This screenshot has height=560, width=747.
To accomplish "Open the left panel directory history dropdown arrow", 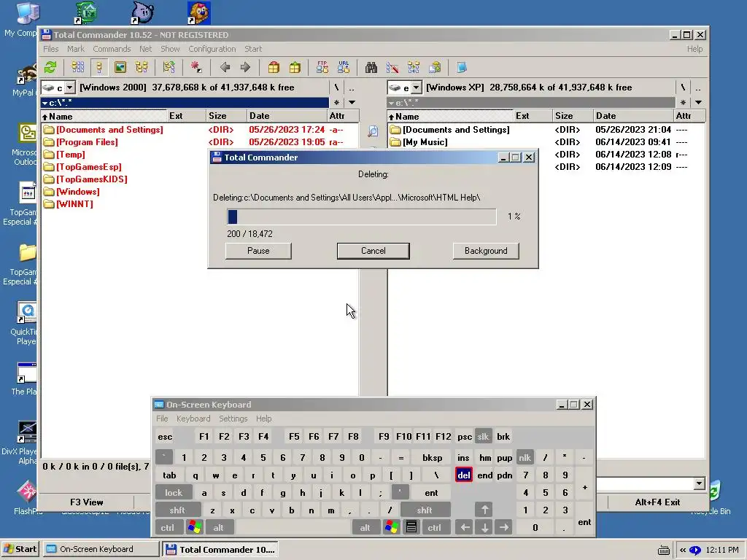I will [x=352, y=102].
